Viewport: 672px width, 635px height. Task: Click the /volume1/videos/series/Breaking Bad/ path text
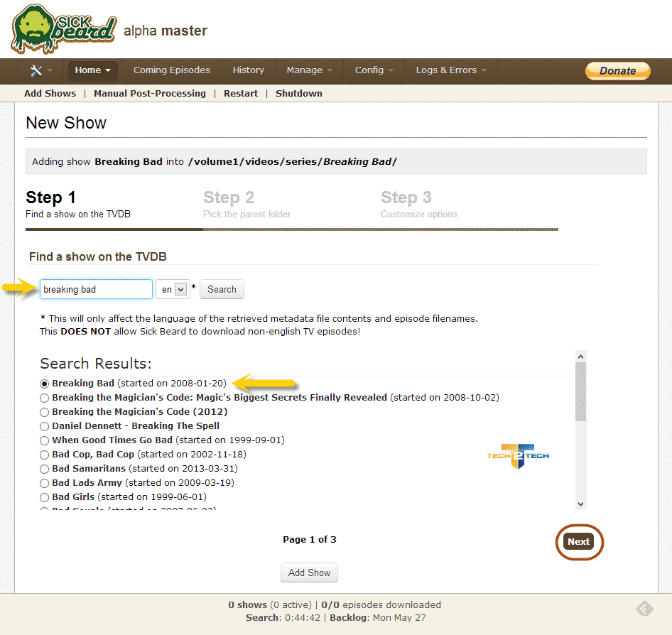coord(293,161)
